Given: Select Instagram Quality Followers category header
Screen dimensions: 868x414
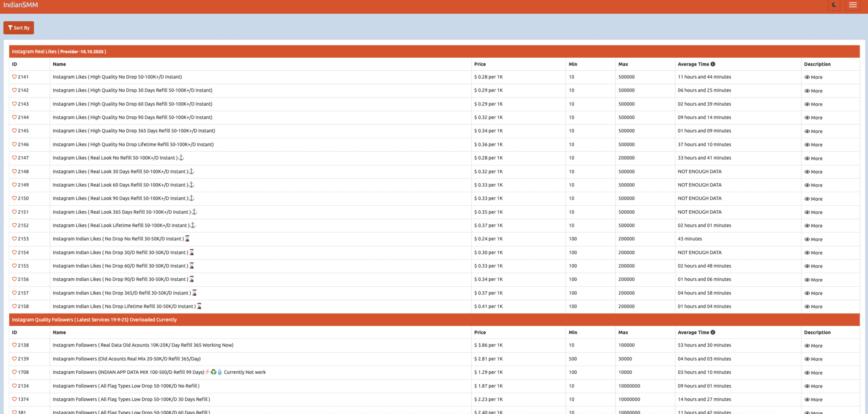Looking at the screenshot, I should tap(94, 320).
